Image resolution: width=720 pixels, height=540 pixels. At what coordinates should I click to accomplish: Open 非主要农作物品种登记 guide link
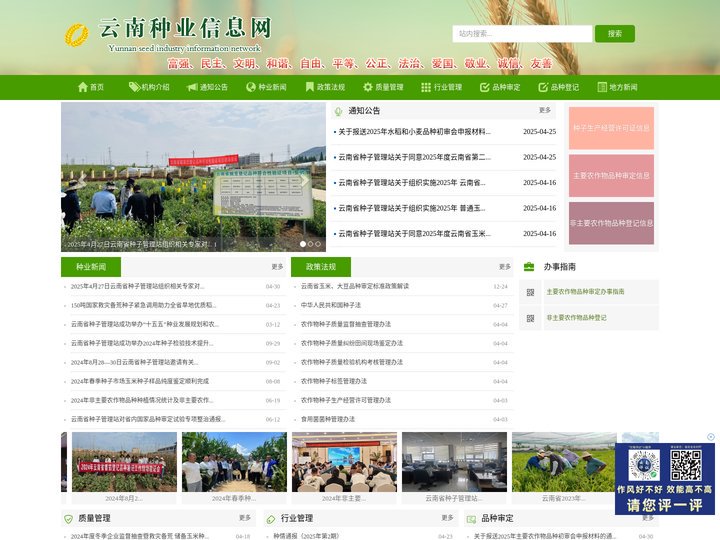pyautogui.click(x=576, y=318)
